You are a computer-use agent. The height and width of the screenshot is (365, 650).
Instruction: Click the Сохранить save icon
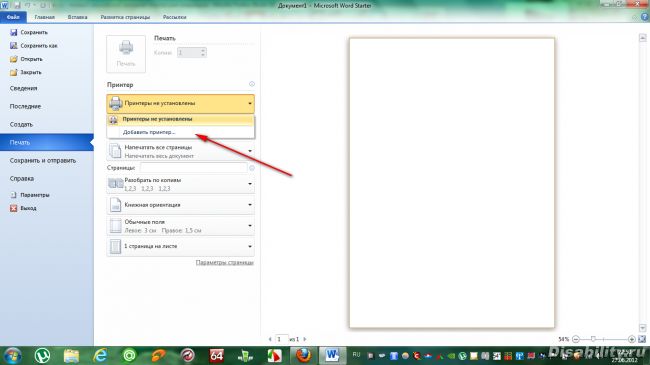14,32
